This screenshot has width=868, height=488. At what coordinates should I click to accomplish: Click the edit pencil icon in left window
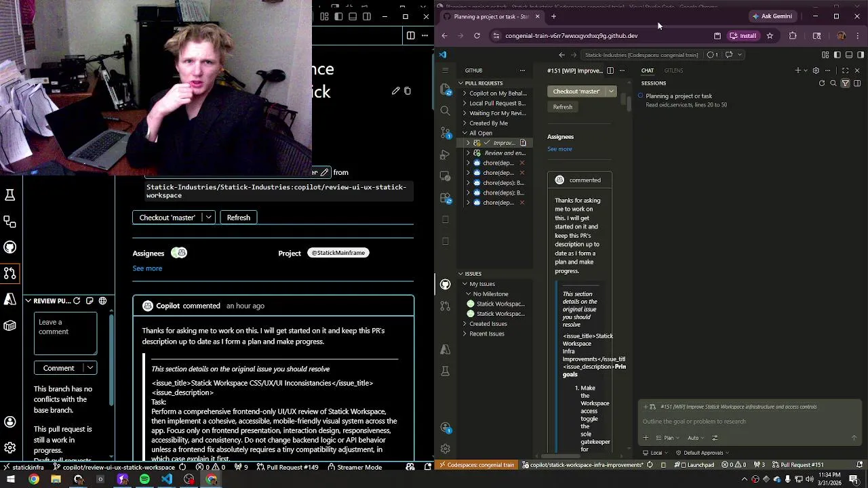396,91
